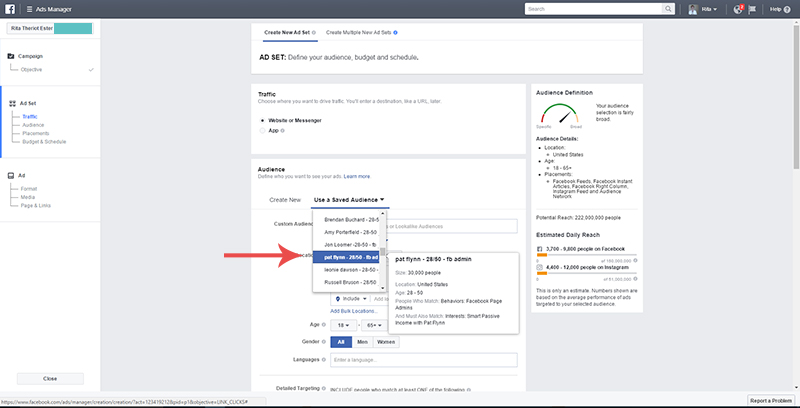Go to Placements step in sidebar
800x408 pixels.
coord(36,133)
